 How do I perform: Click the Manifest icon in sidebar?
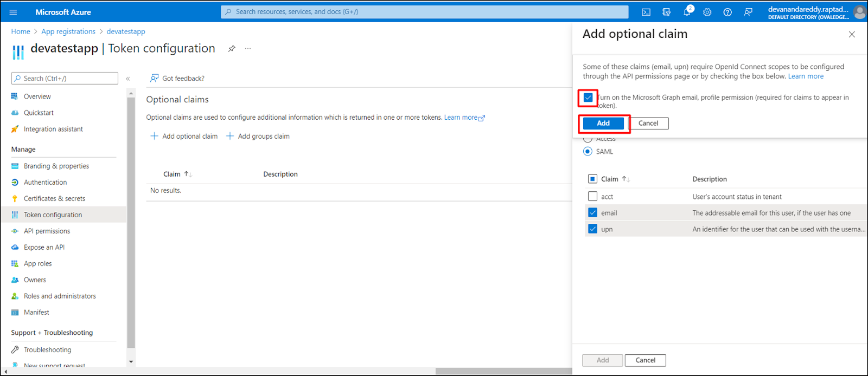15,312
